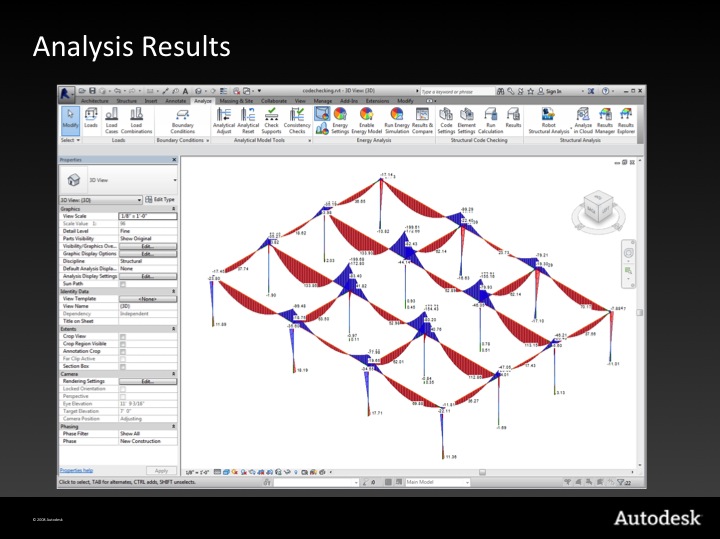Switch to the Collaborate ribbon tab
This screenshot has height=539, width=720.
pos(274,101)
